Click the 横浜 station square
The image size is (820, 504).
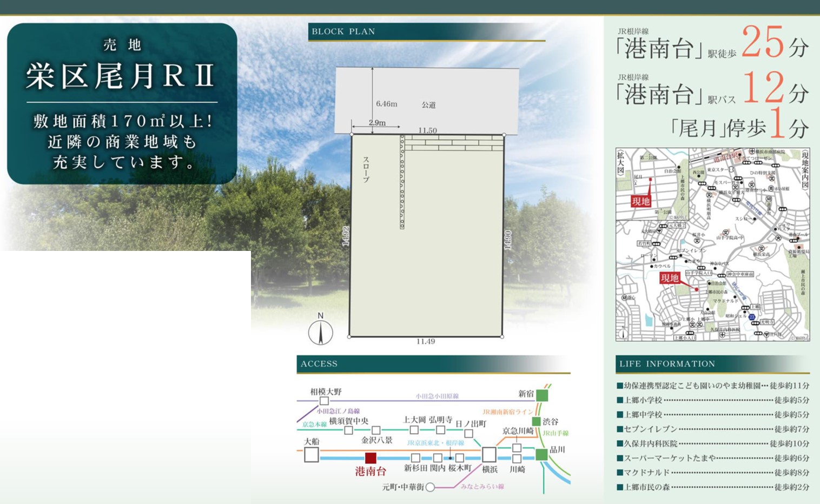(x=489, y=454)
